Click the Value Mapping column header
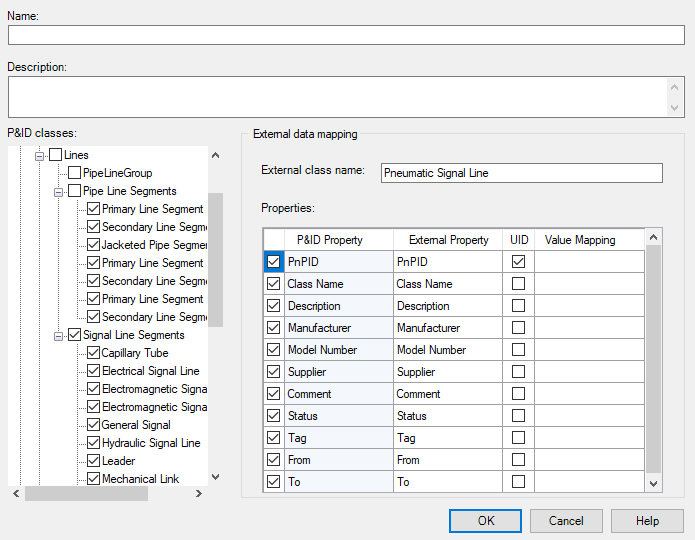Viewport: 695px width, 540px height. (580, 240)
